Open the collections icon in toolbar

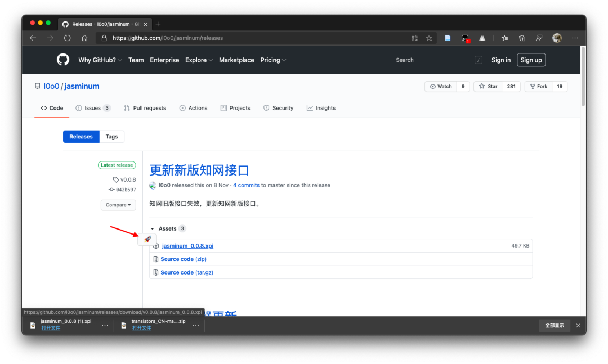pyautogui.click(x=522, y=38)
